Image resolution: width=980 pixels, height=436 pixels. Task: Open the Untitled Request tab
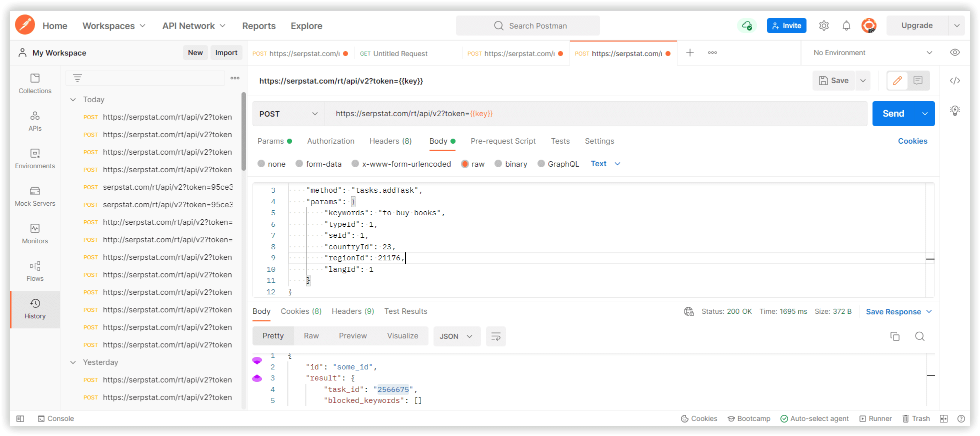pyautogui.click(x=400, y=54)
